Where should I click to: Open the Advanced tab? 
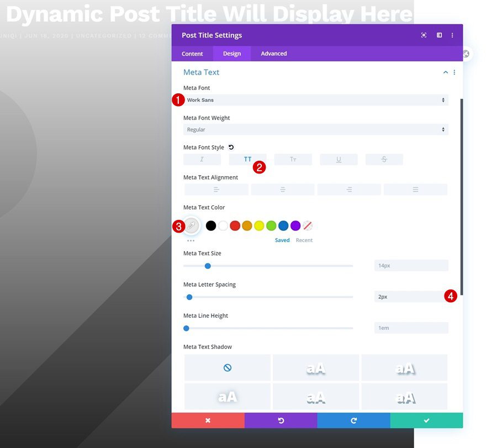(x=273, y=54)
